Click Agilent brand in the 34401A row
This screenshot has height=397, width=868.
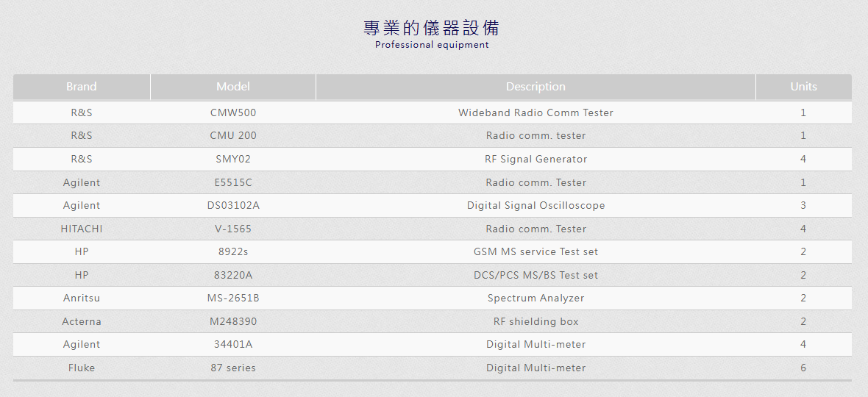pos(82,345)
